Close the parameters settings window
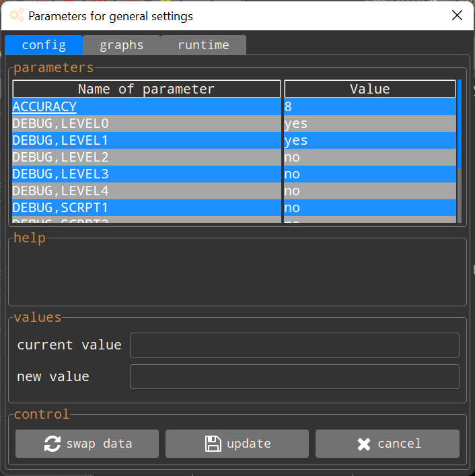This screenshot has width=475, height=476. 457,15
